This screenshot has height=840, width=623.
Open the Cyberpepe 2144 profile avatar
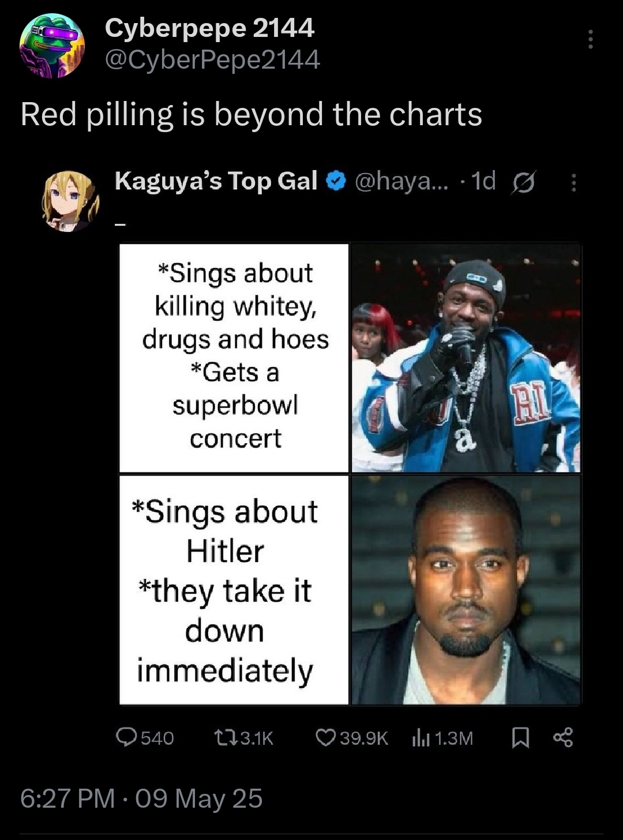pyautogui.click(x=52, y=46)
